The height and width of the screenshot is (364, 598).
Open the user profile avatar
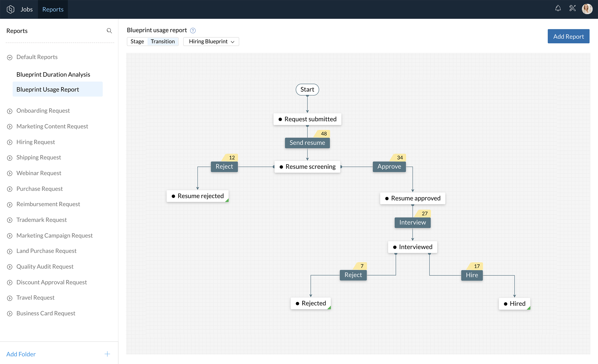587,9
